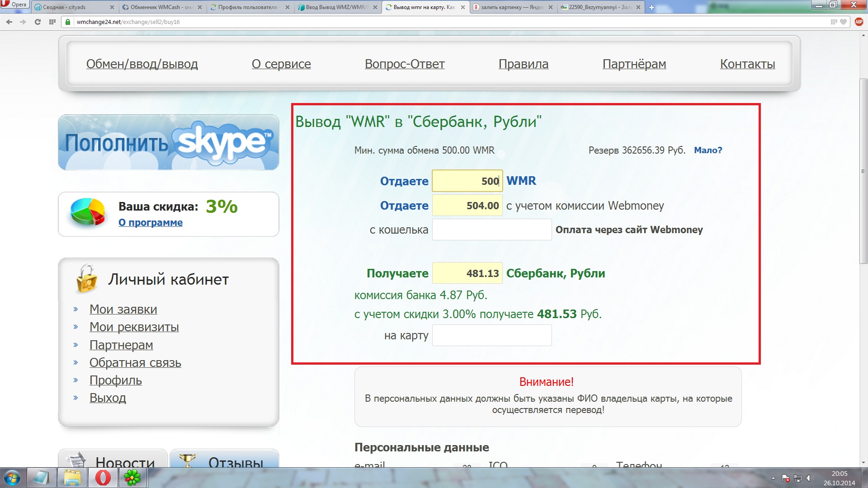Open the Windows Start button
Screen dimensions: 868x488
coord(12,478)
